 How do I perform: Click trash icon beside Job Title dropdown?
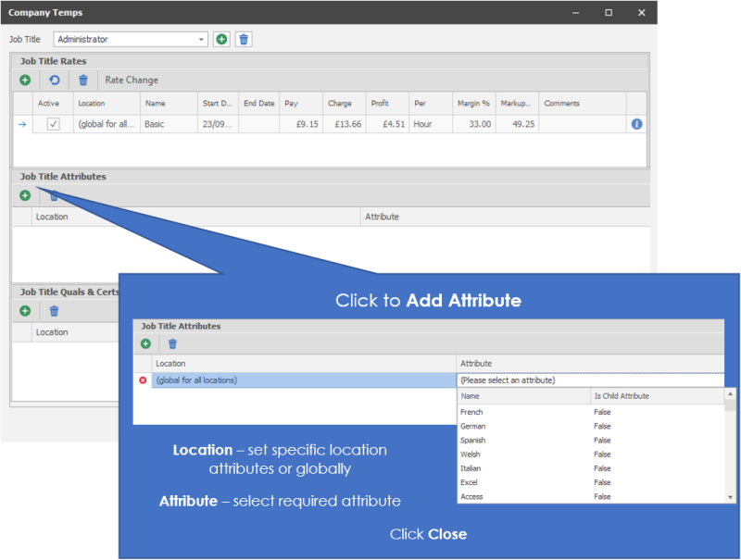click(x=243, y=39)
